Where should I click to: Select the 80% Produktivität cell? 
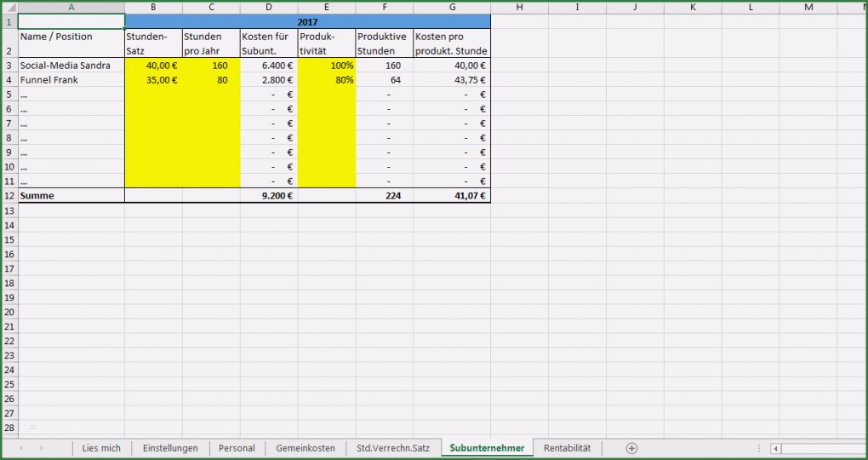pyautogui.click(x=327, y=80)
